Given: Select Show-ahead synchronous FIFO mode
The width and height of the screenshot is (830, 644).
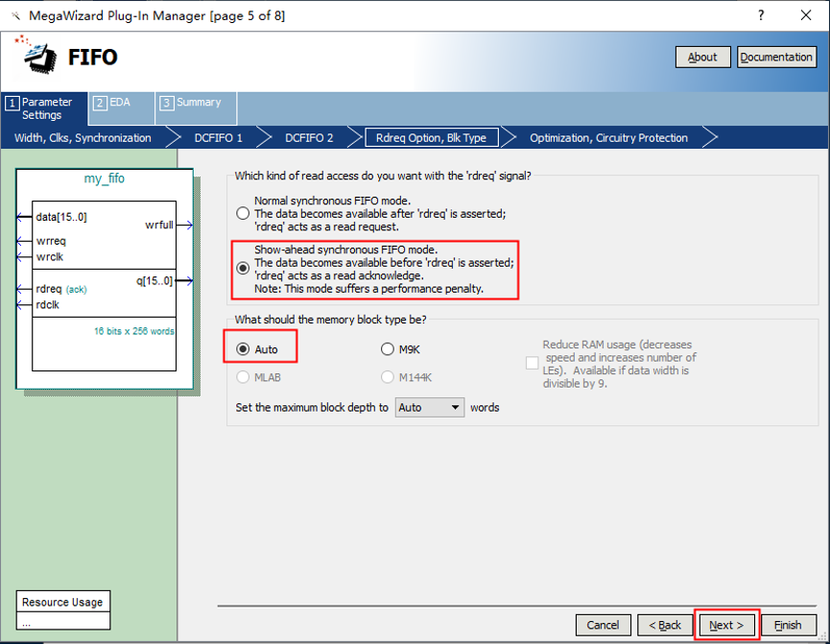Looking at the screenshot, I should point(242,269).
